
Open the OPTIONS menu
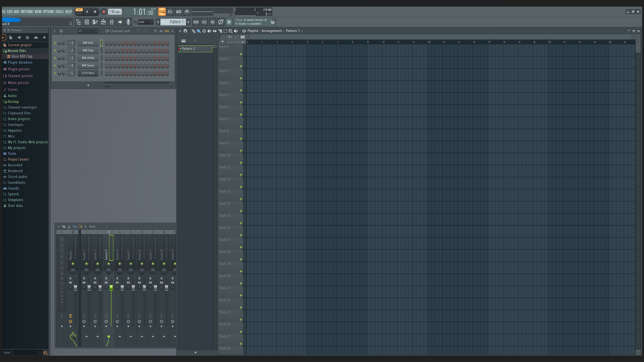(x=49, y=12)
